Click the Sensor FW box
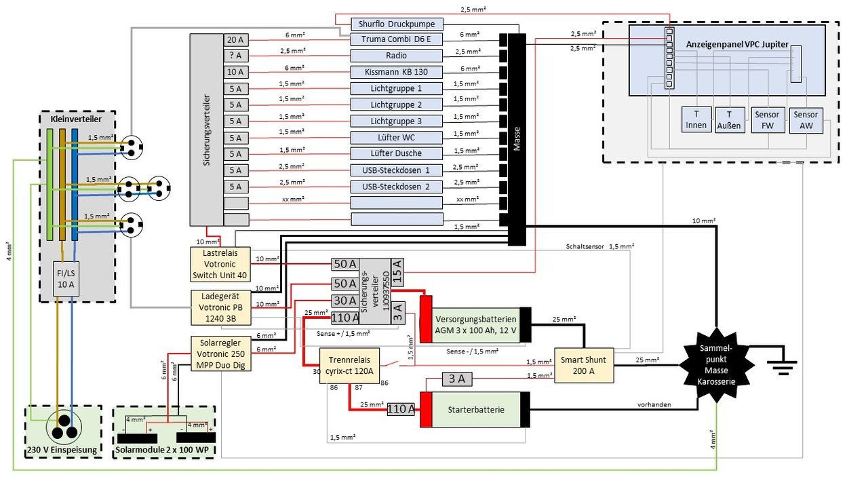 (x=766, y=119)
